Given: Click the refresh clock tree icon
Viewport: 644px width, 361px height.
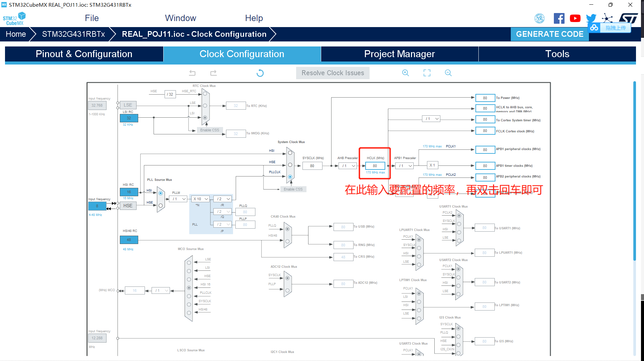Looking at the screenshot, I should tap(260, 73).
